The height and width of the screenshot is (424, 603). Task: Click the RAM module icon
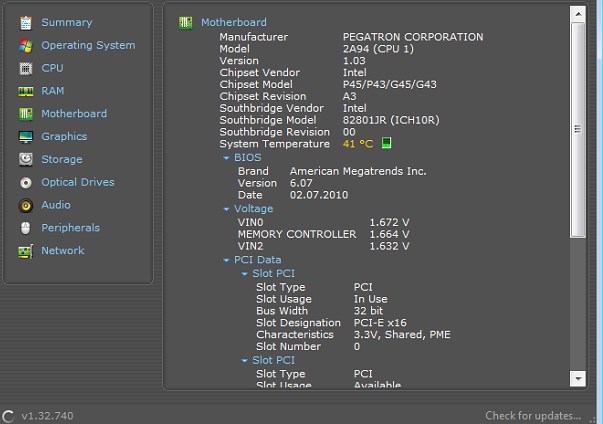point(26,91)
